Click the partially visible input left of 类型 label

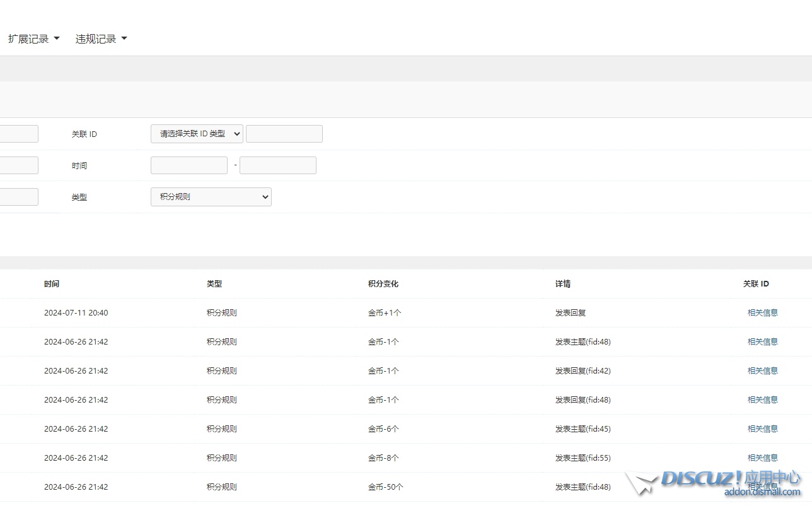[19, 197]
